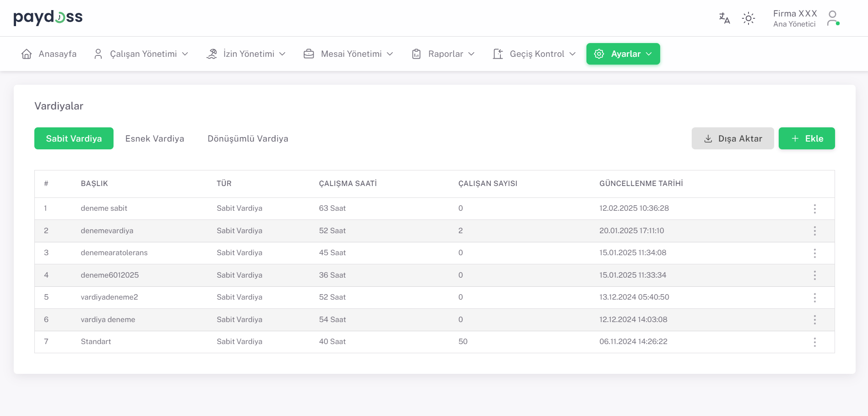Select the Sabit Vardiya tab

[x=74, y=139]
